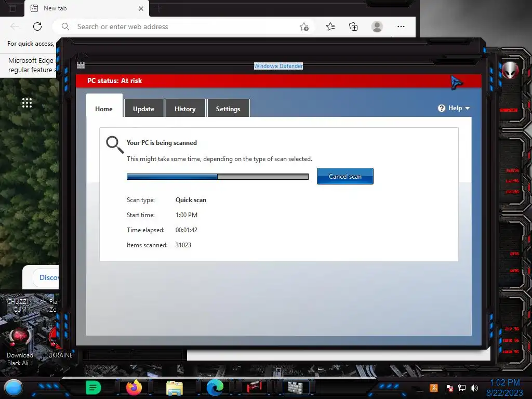Image resolution: width=532 pixels, height=399 pixels.
Task: Open the Edge profile avatar
Action: (377, 26)
